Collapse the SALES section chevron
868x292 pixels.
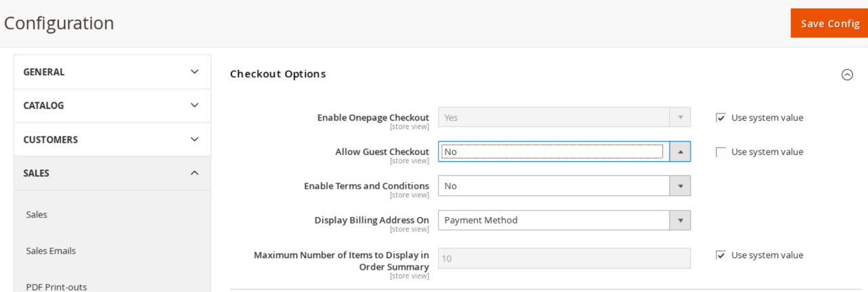tap(194, 173)
